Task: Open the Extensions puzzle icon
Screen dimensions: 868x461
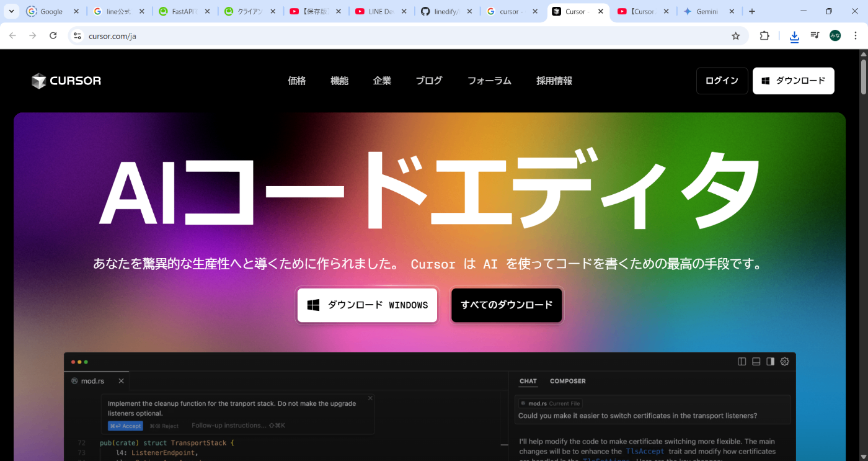Action: [764, 36]
